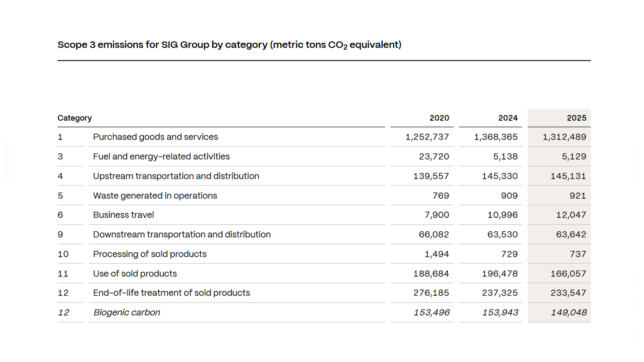Screen dimensions: 644x362
Task: Select 2025 value 12,047 for business travel
Action: [571, 215]
